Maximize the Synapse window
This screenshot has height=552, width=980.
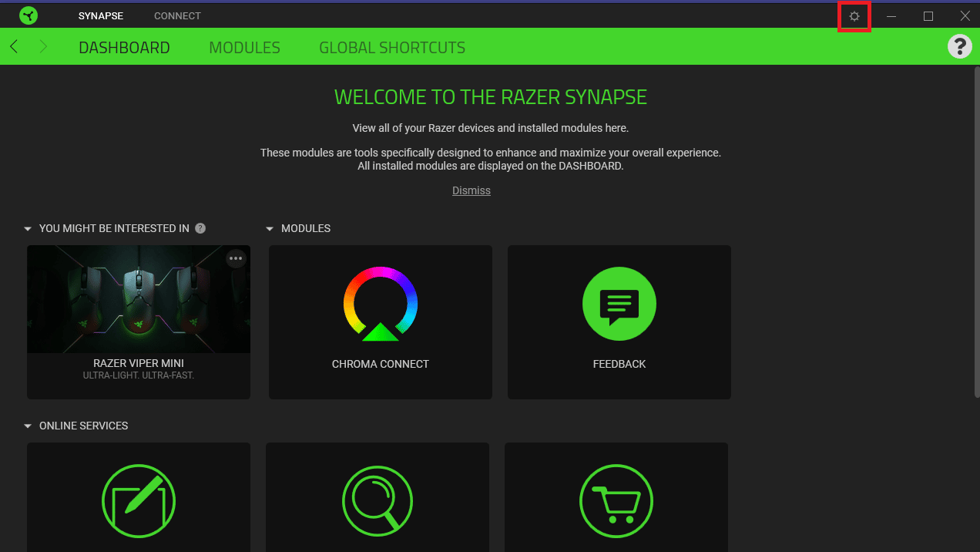(928, 16)
